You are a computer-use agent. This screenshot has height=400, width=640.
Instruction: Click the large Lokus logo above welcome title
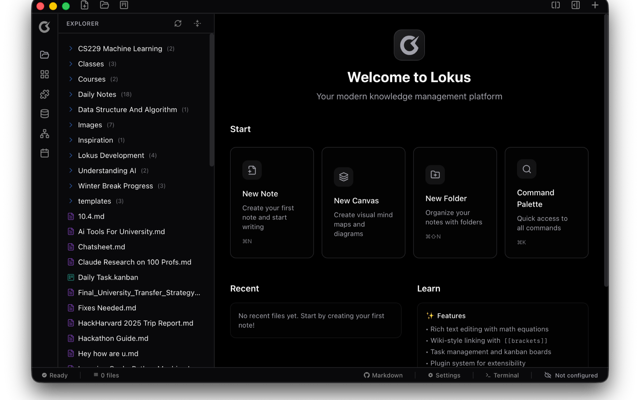coord(409,45)
